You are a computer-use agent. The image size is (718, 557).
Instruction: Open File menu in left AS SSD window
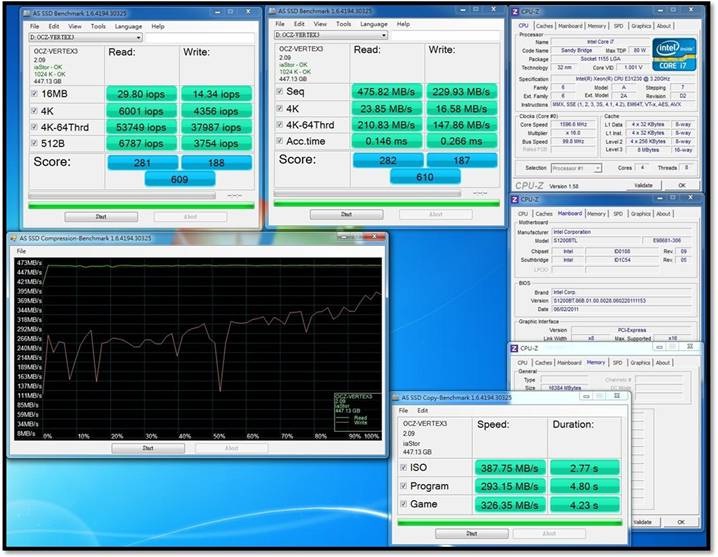click(35, 27)
